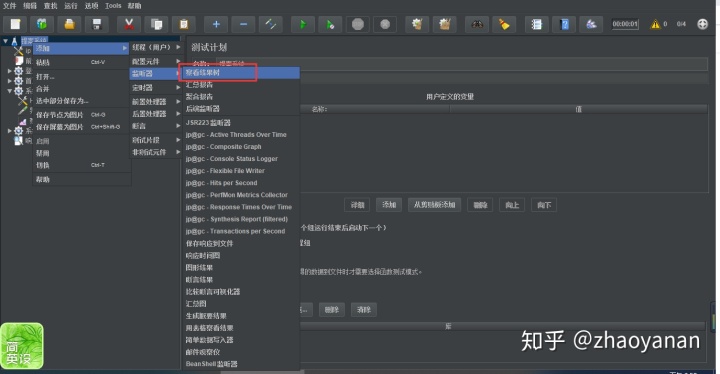Choose 添加 in the context menu
Screen dimensions: 720x374
tap(81, 48)
